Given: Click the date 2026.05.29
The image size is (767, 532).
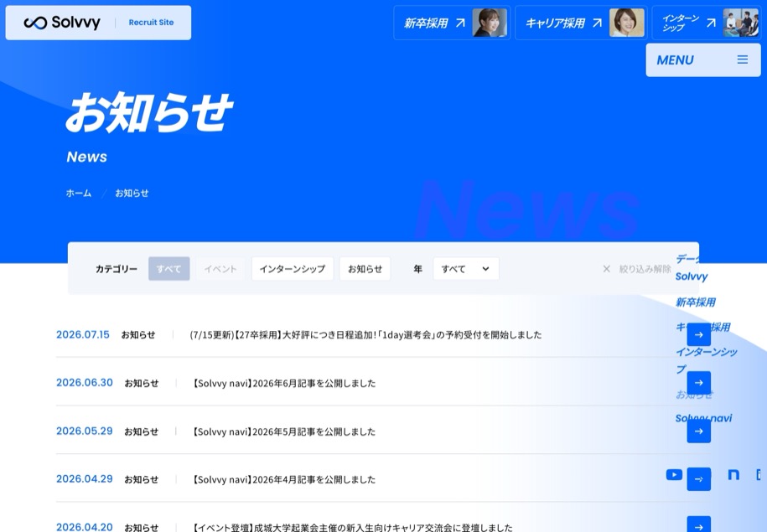Looking at the screenshot, I should coord(84,431).
